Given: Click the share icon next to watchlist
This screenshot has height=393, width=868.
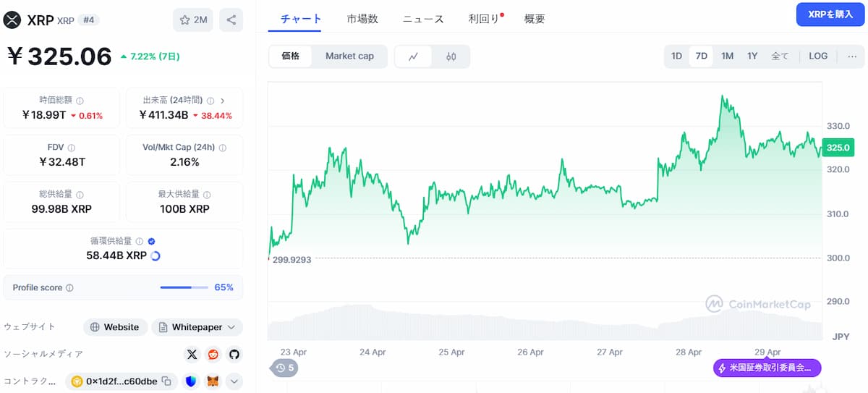Looking at the screenshot, I should point(231,20).
